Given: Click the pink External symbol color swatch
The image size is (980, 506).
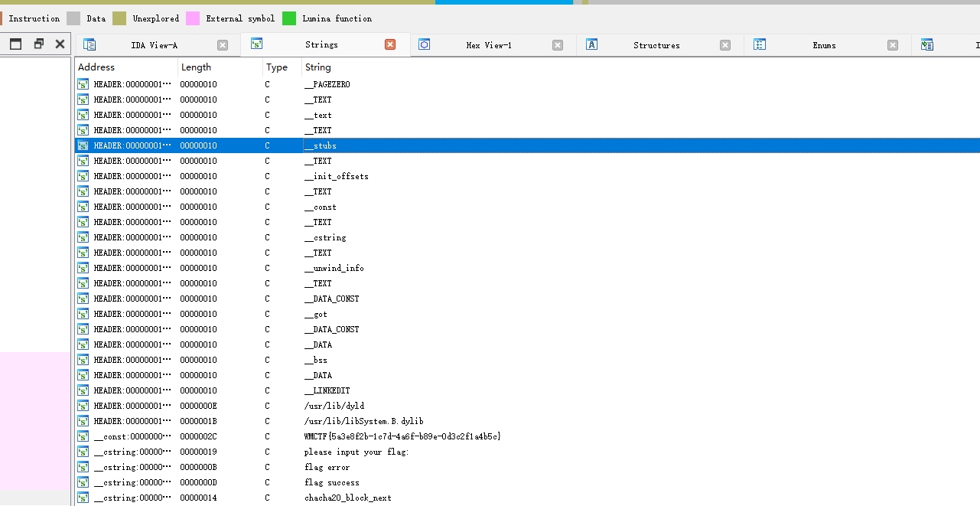Looking at the screenshot, I should (x=193, y=18).
